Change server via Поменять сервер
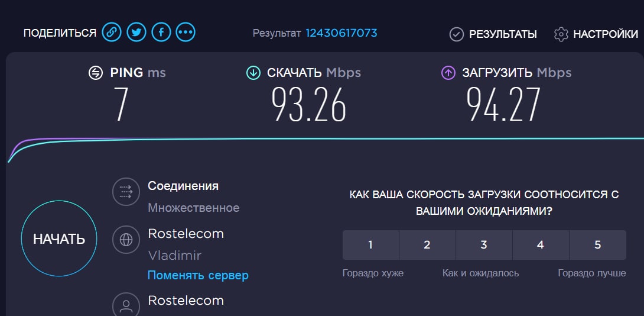Screen dimensions: 644x316 [198, 275]
